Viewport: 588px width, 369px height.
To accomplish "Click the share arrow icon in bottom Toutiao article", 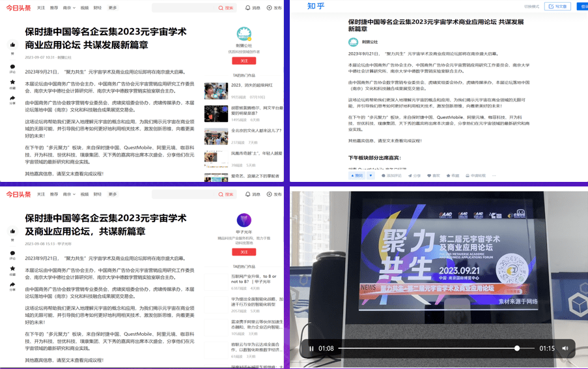I will (12, 285).
